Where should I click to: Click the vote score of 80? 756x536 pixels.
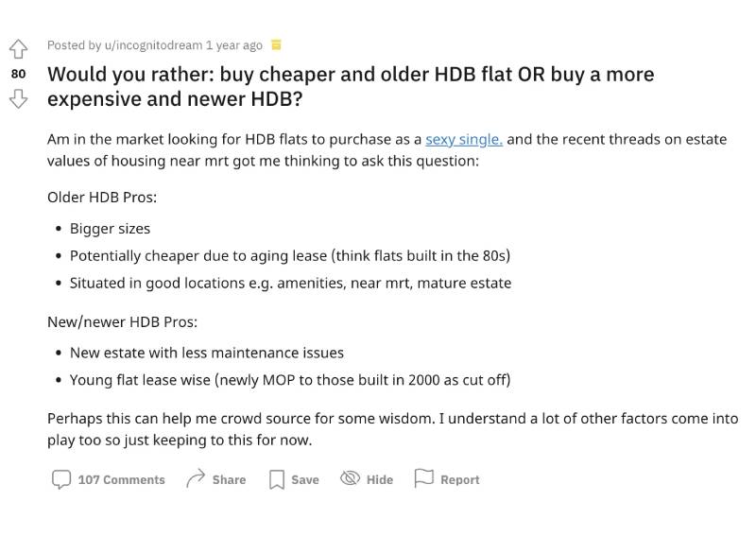pos(19,73)
